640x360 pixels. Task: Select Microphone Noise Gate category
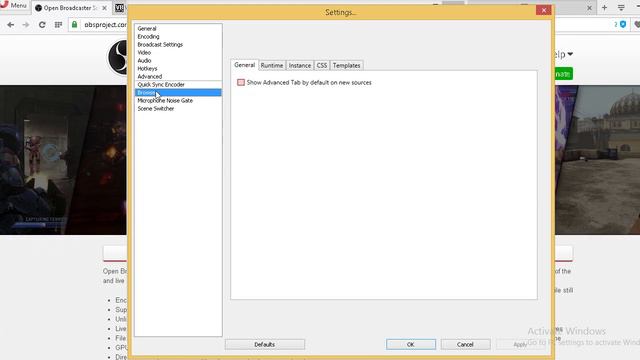[x=178, y=100]
